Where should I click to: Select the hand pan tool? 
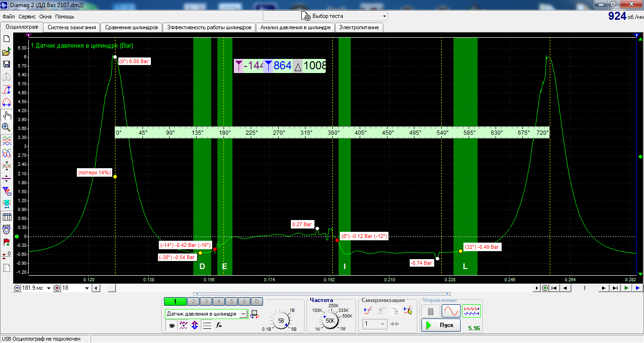click(7, 115)
